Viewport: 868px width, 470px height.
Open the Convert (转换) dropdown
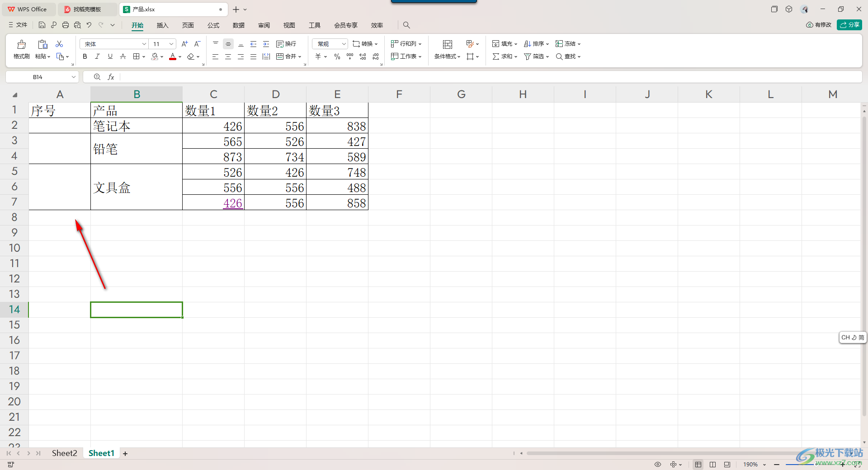pos(365,44)
